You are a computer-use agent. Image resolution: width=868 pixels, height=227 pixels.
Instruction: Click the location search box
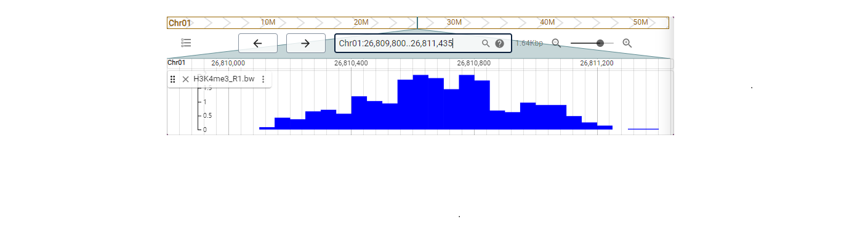423,43
